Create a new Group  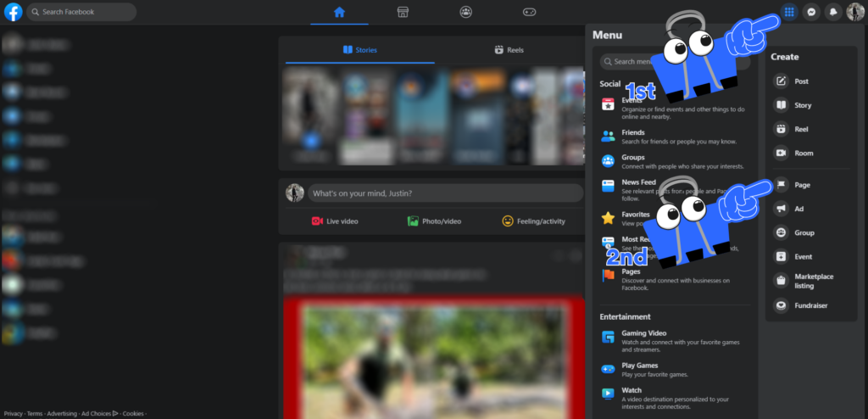click(x=811, y=232)
